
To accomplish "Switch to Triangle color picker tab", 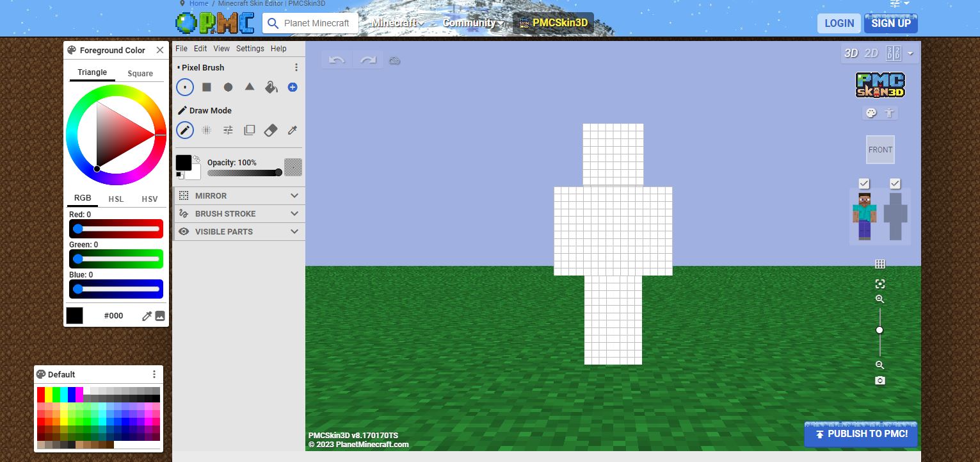I will [x=92, y=72].
